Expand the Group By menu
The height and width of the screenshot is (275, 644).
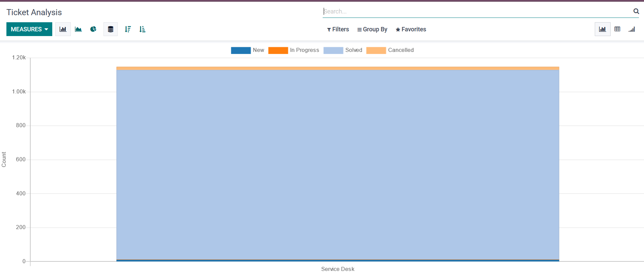point(372,29)
